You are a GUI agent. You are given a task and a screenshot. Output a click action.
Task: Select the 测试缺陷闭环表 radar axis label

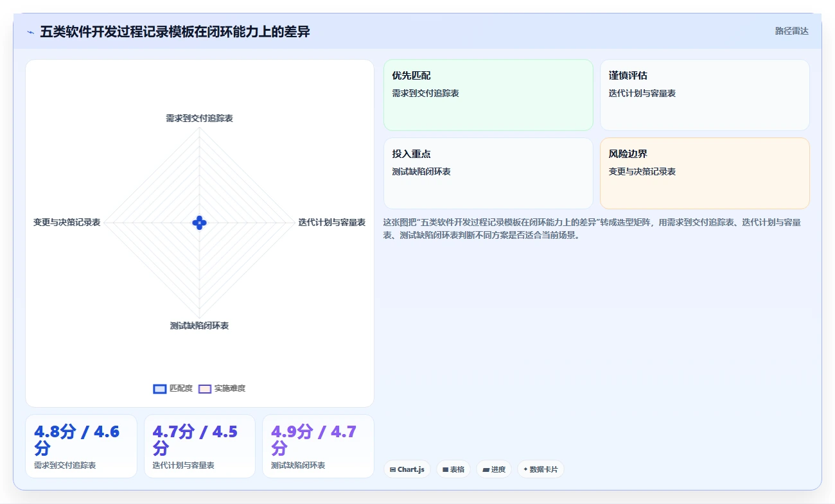point(199,326)
